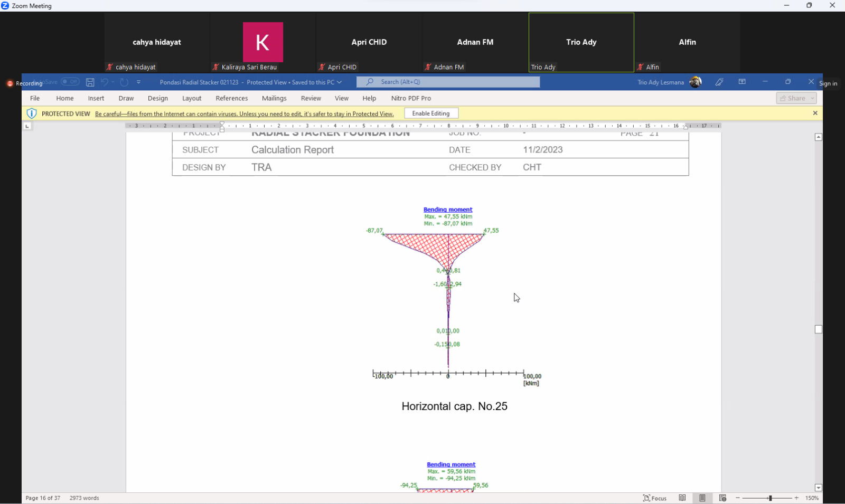Image resolution: width=845 pixels, height=504 pixels.
Task: Open the Share dropdown arrow
Action: 812,98
